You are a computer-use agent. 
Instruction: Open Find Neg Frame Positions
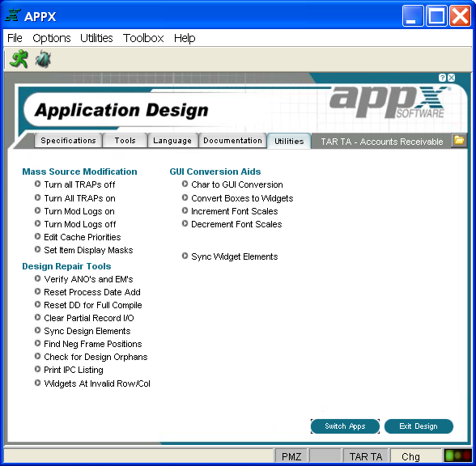[93, 344]
